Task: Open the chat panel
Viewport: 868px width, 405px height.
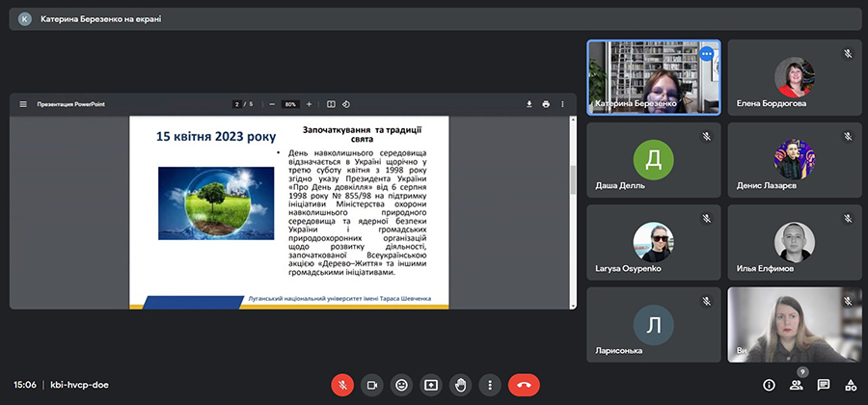Action: 823,384
